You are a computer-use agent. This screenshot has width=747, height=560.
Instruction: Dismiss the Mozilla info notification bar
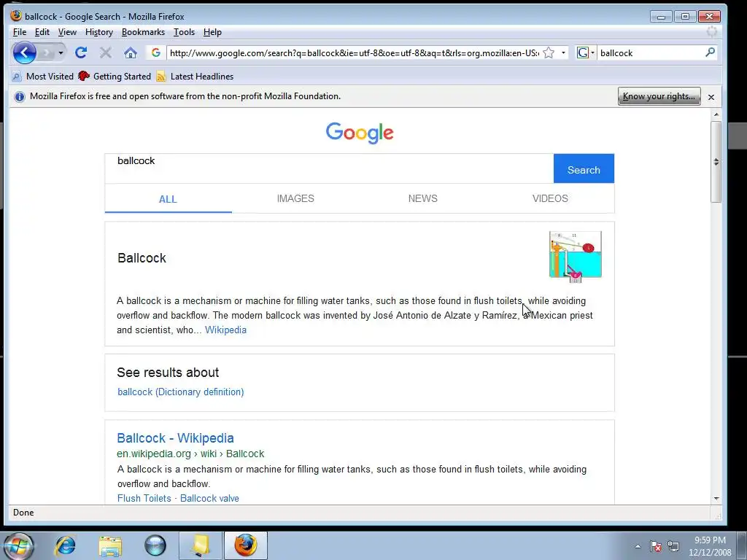click(711, 97)
